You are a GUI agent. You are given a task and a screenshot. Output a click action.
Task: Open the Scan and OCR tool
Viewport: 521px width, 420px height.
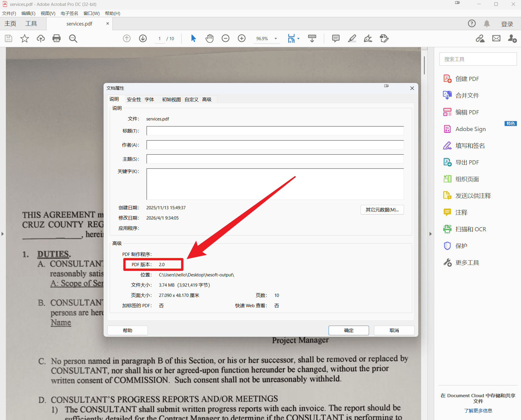point(471,229)
